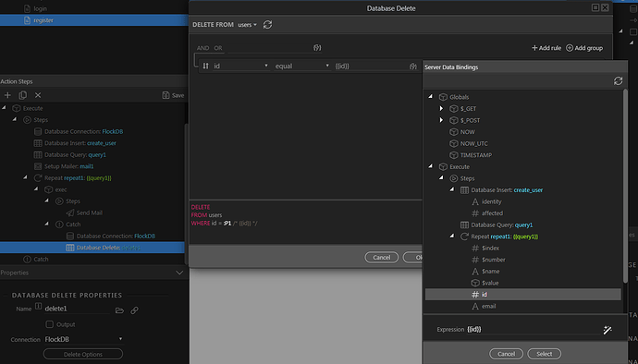This screenshot has width=638, height=364.
Task: Cancel the Server Data Bindings picker
Action: (506, 354)
